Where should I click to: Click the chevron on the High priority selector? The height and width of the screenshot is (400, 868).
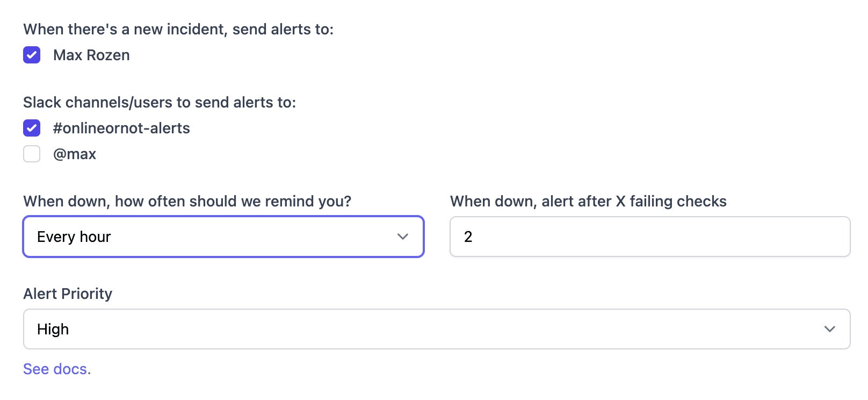coord(829,329)
